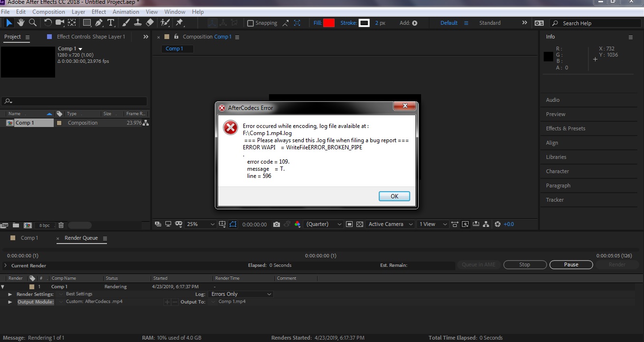Open the 25% magnification dropdown
This screenshot has height=342, width=644.
(x=201, y=224)
